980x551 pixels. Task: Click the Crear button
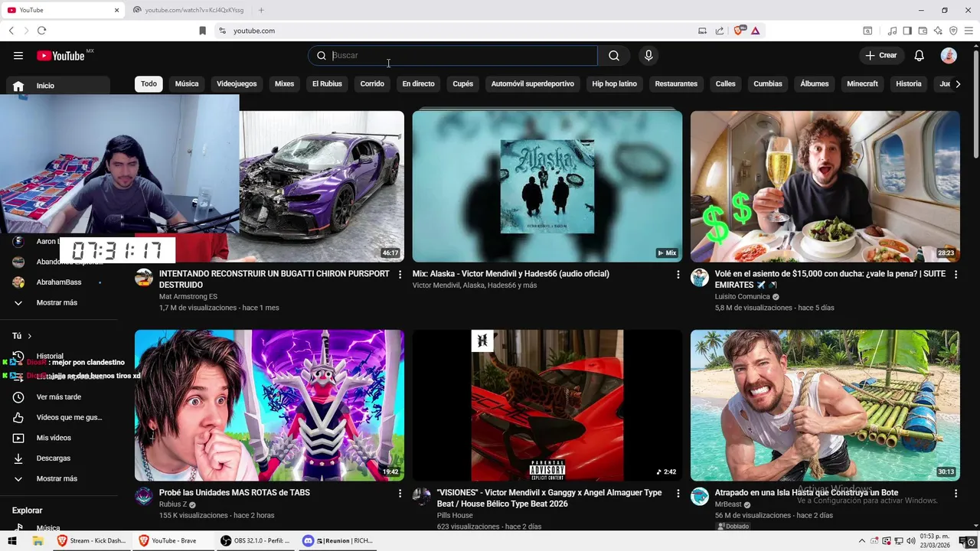[x=881, y=55]
